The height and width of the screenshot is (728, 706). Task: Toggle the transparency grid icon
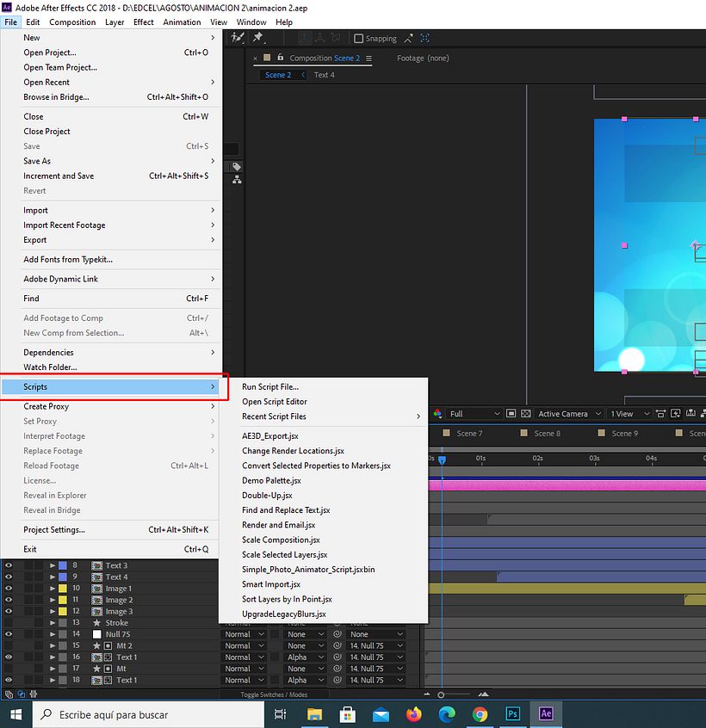(526, 413)
